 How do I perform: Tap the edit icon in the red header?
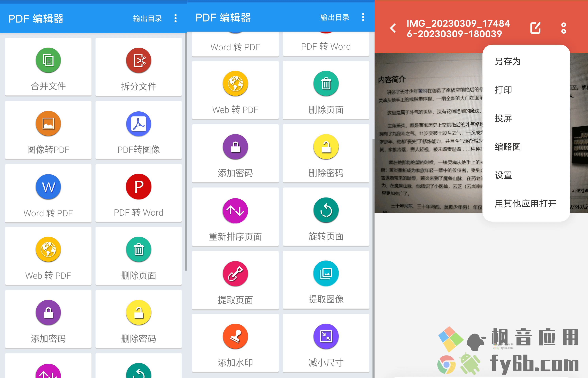[x=535, y=28]
